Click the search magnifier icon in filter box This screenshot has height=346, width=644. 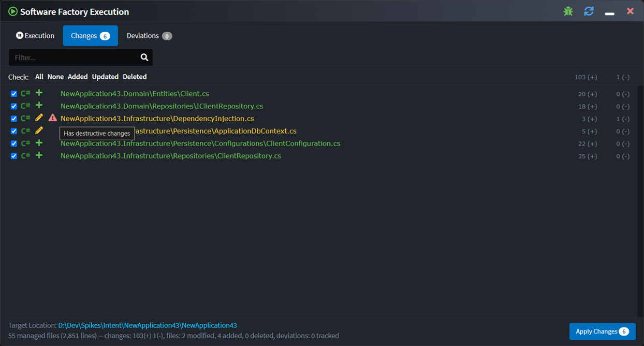(144, 57)
